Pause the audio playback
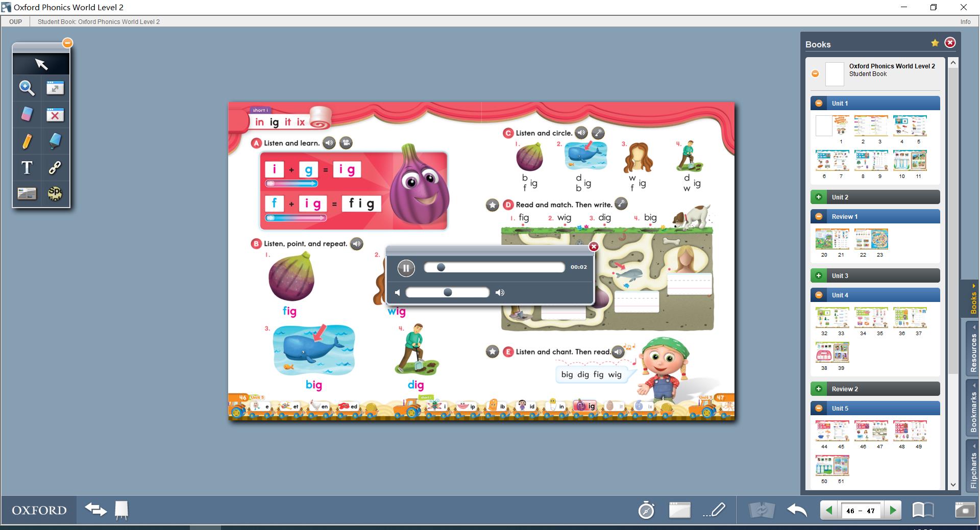 pos(406,268)
